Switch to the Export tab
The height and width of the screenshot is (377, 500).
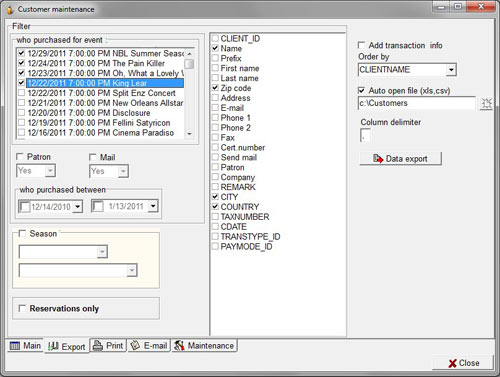[67, 347]
